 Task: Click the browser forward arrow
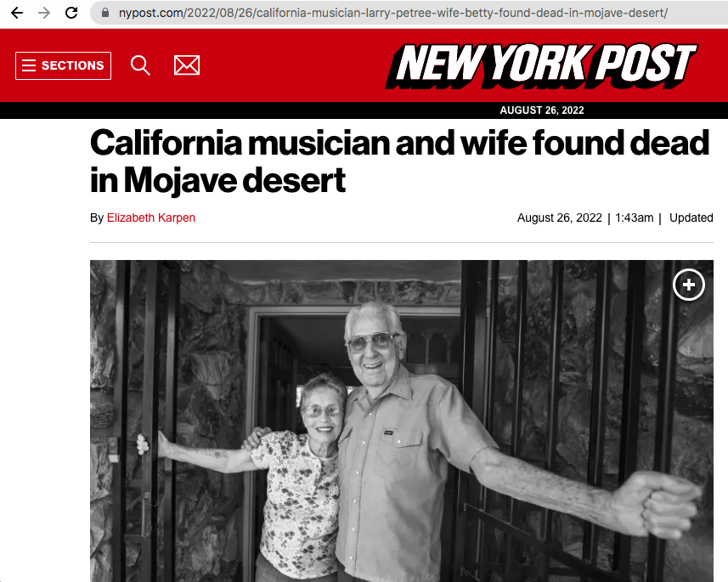[44, 13]
